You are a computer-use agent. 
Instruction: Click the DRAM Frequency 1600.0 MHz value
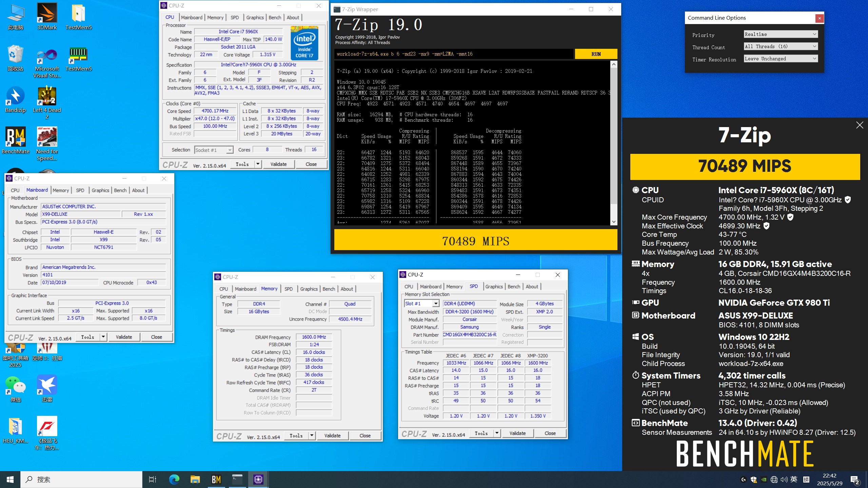(x=314, y=337)
